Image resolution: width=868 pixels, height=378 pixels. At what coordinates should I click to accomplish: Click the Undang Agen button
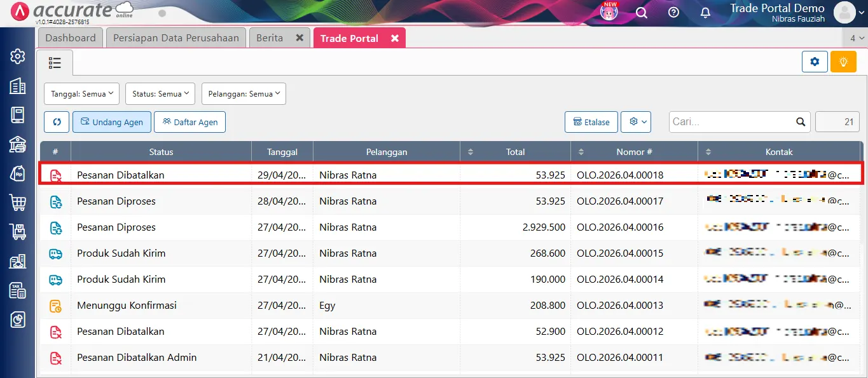[x=112, y=122]
